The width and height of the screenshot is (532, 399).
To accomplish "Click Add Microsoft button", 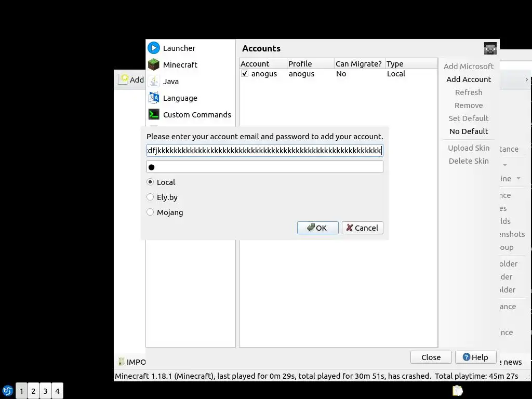I will coord(469,66).
